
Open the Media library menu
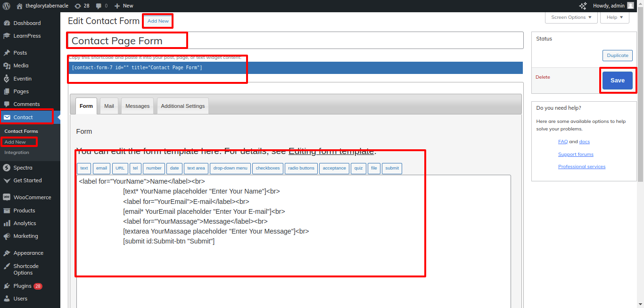pos(21,65)
